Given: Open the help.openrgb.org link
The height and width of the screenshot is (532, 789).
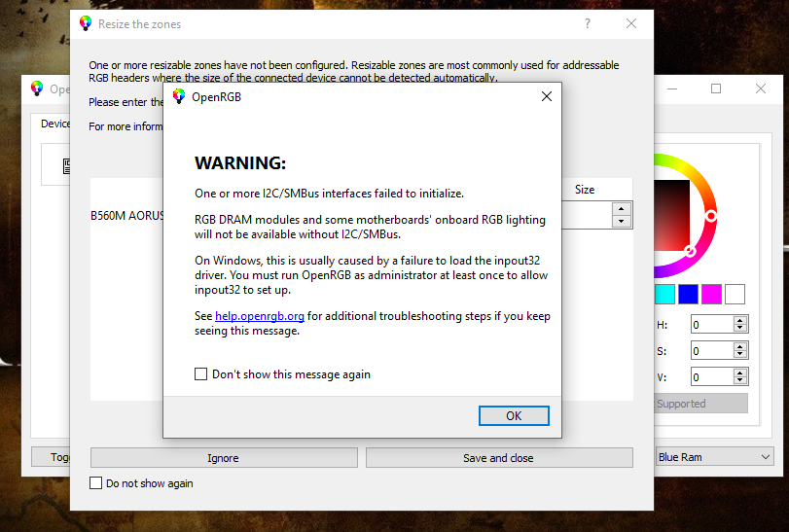Looking at the screenshot, I should tap(260, 316).
